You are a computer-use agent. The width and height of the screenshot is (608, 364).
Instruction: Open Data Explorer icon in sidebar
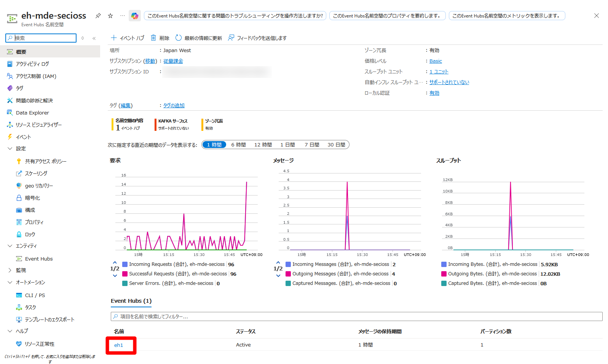pyautogui.click(x=10, y=113)
